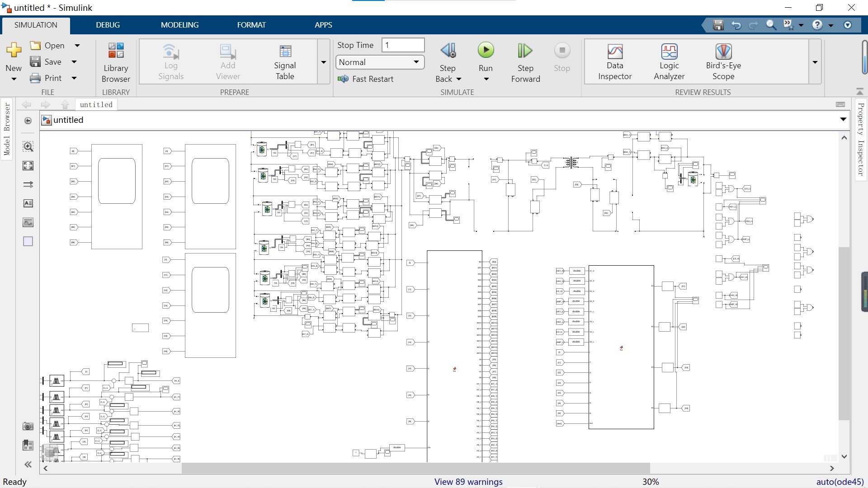Screen dimensions: 868x488
Task: Click the View 89 warnings link
Action: (468, 482)
